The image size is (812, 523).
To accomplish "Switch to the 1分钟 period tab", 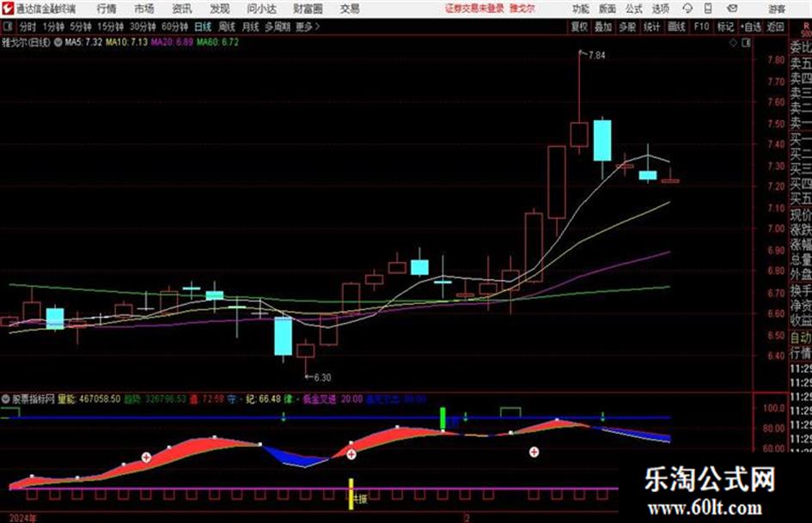I will (x=53, y=27).
